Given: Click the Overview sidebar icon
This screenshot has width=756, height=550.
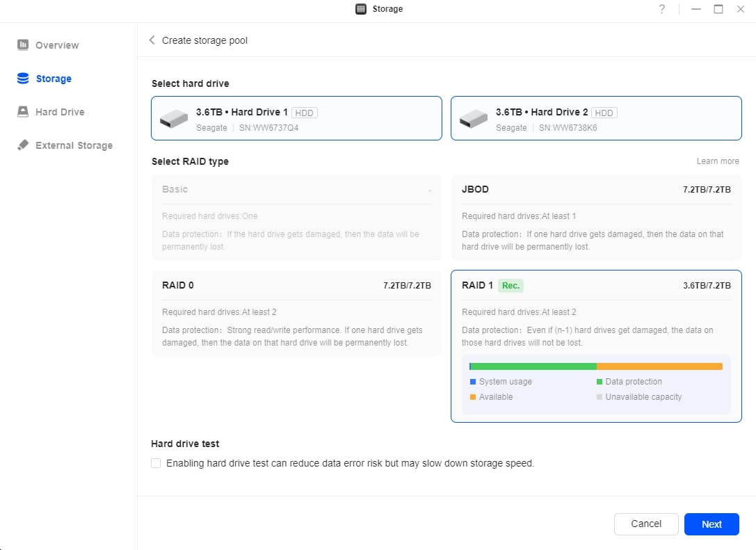Looking at the screenshot, I should [23, 45].
